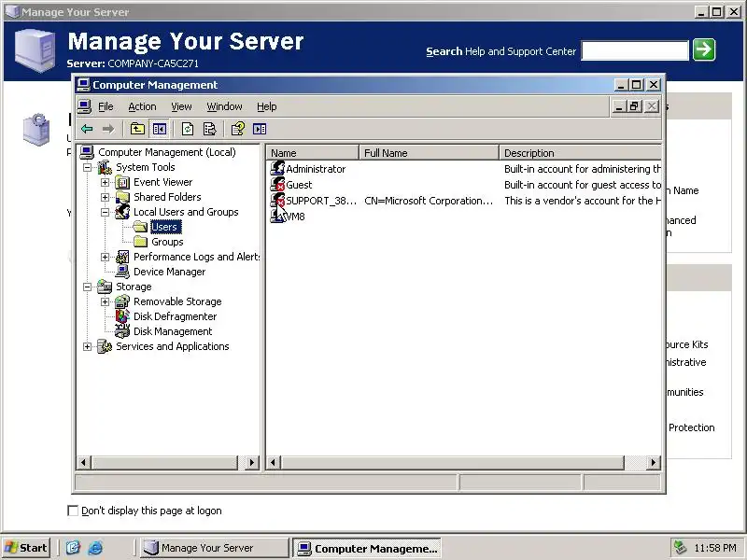Click the SUPPORT_38 user account icon
The image size is (747, 560).
[x=277, y=200]
